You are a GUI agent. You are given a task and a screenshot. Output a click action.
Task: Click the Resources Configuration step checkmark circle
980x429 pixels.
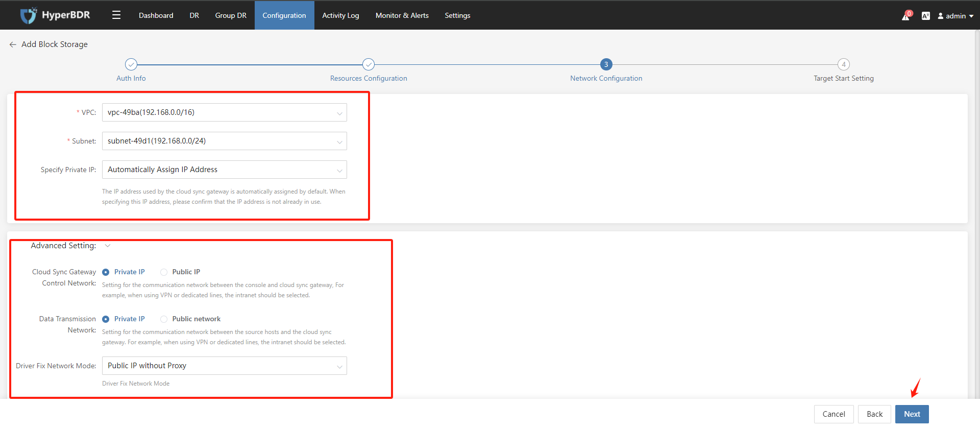point(369,64)
